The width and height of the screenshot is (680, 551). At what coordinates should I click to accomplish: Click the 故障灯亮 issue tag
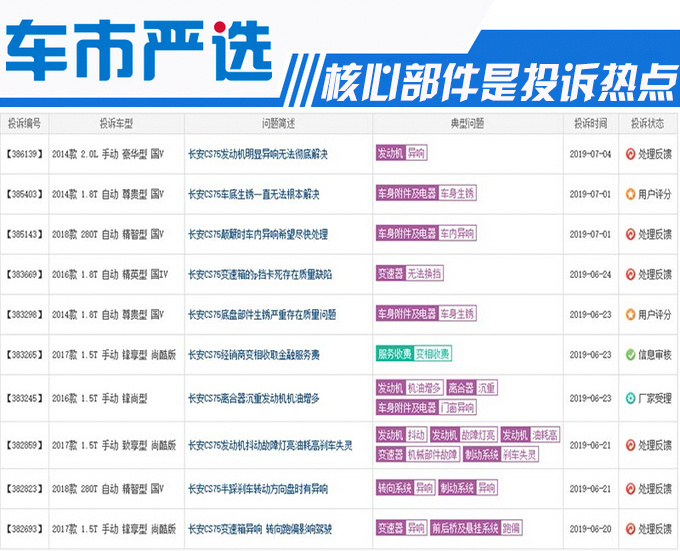tap(478, 434)
